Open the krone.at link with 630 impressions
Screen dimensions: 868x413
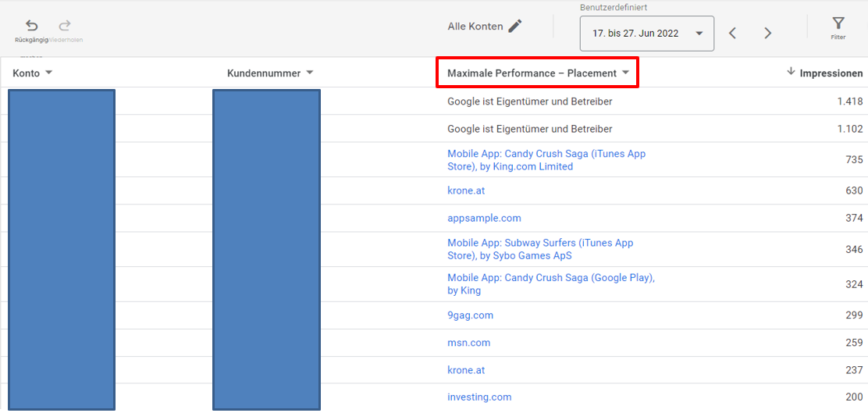pyautogui.click(x=466, y=190)
